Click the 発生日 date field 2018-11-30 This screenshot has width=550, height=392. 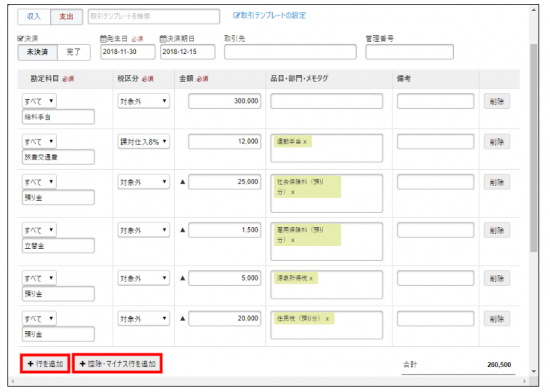(128, 52)
